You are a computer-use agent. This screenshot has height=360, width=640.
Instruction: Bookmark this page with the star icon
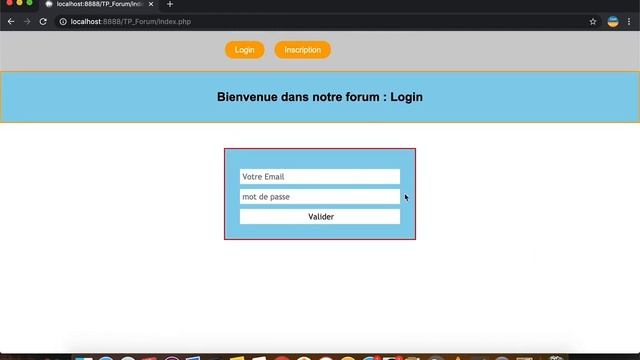pyautogui.click(x=593, y=22)
